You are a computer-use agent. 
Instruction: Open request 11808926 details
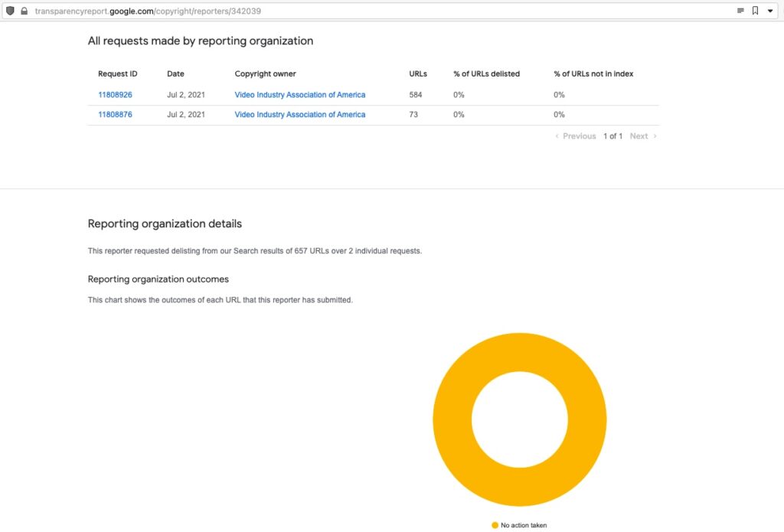point(115,94)
